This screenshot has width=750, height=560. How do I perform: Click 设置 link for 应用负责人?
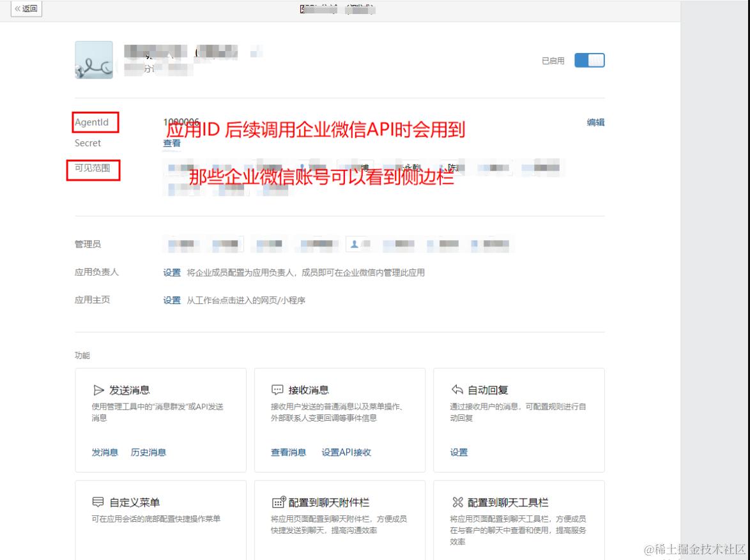coord(172,273)
